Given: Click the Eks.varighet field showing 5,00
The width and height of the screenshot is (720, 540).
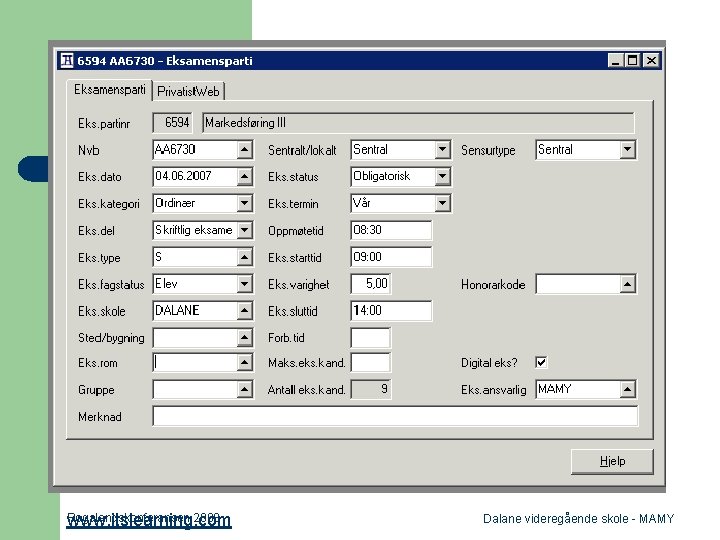Looking at the screenshot, I should [x=371, y=284].
